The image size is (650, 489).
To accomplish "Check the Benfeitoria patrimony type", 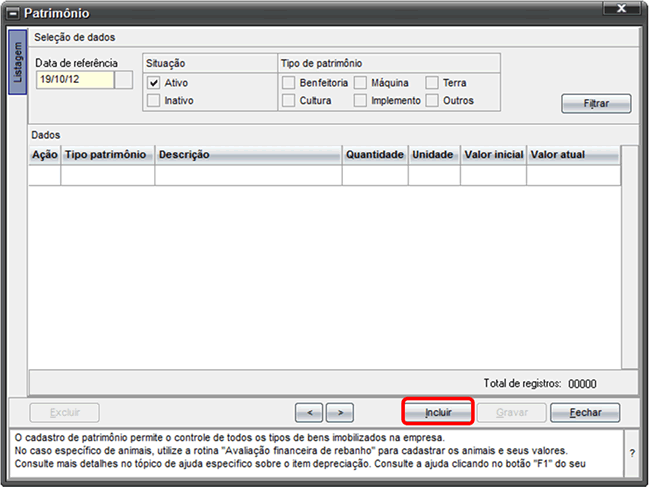I will (289, 83).
